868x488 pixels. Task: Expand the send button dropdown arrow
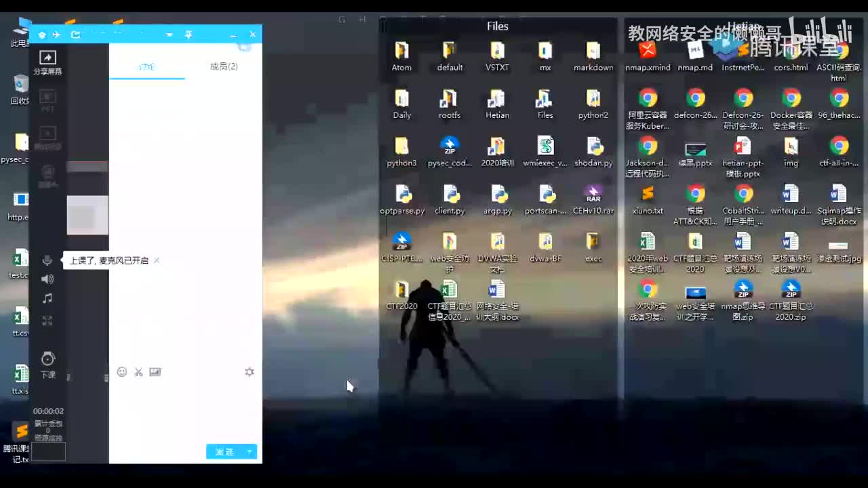coord(250,452)
